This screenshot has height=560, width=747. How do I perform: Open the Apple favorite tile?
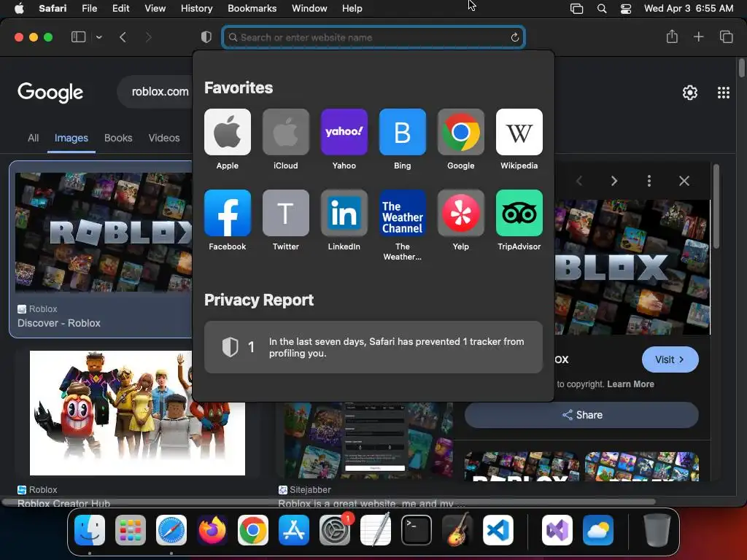(228, 132)
